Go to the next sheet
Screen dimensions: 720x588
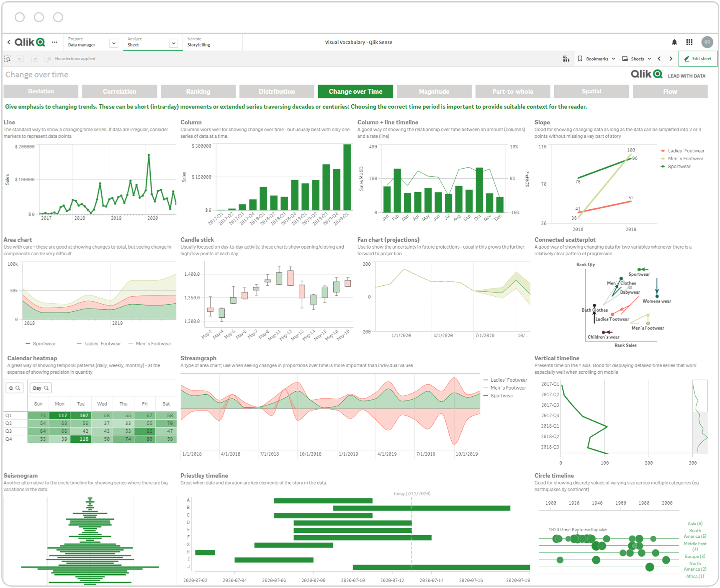click(671, 59)
